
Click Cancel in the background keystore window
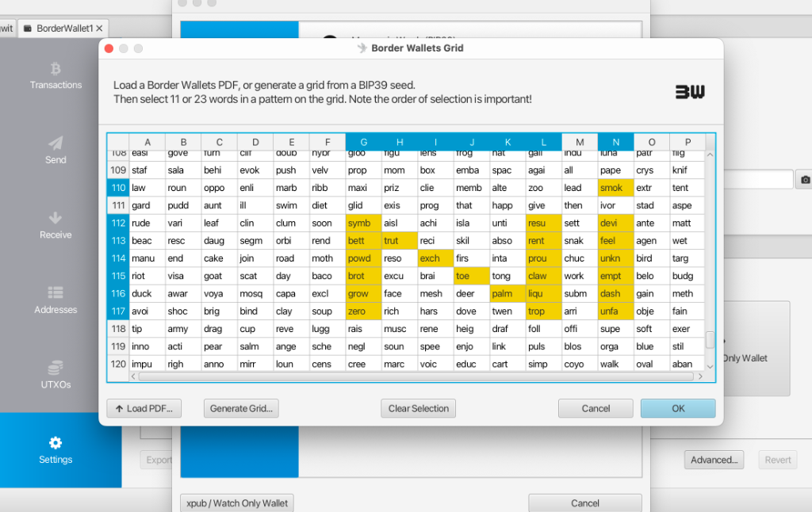tap(584, 503)
